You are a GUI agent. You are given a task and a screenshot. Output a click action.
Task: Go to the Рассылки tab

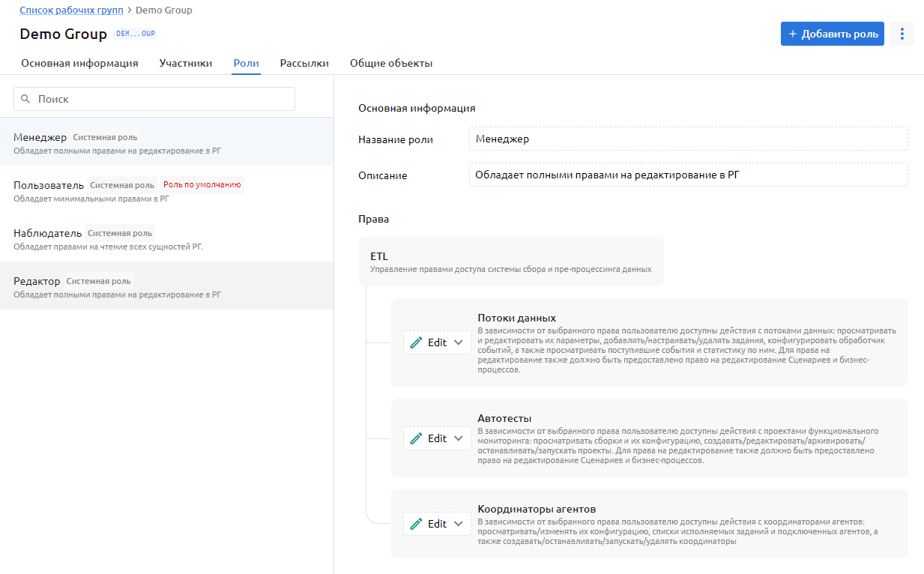click(304, 64)
